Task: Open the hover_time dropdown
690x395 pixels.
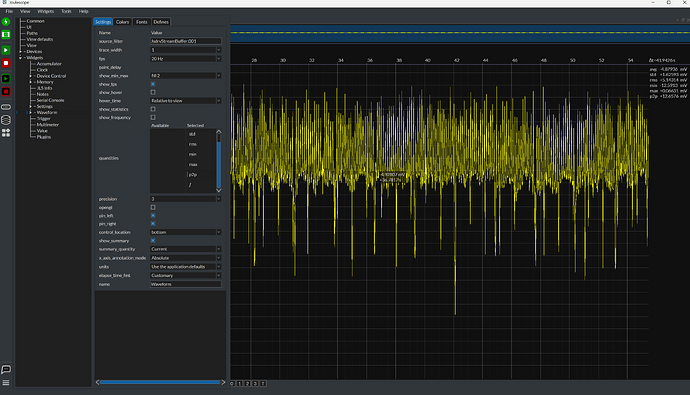Action: click(185, 101)
